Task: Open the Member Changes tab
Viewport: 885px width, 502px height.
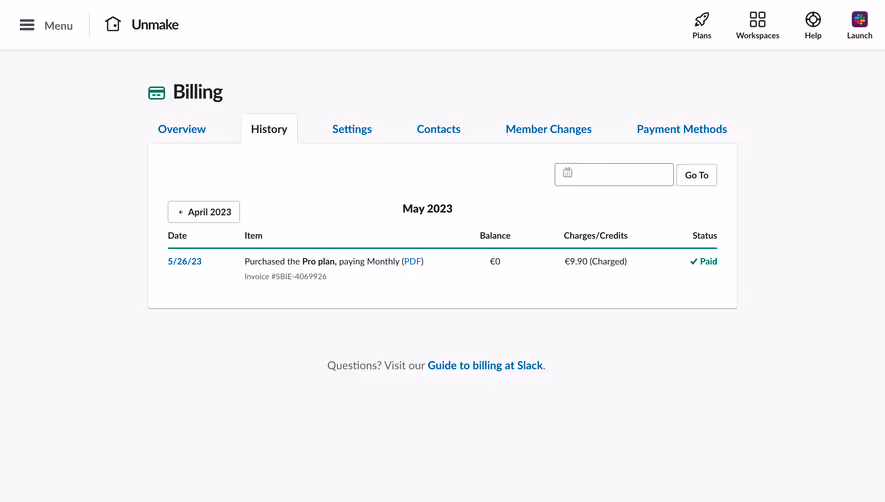Action: click(549, 129)
